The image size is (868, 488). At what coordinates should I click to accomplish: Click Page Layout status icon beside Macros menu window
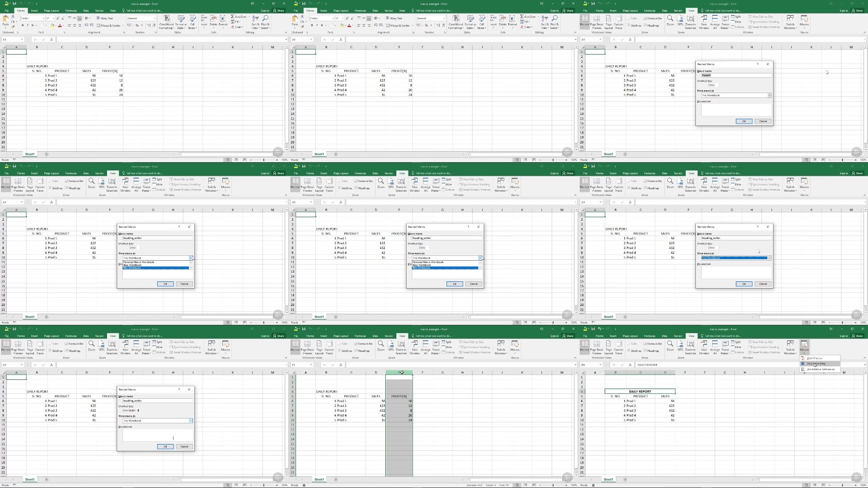(814, 485)
